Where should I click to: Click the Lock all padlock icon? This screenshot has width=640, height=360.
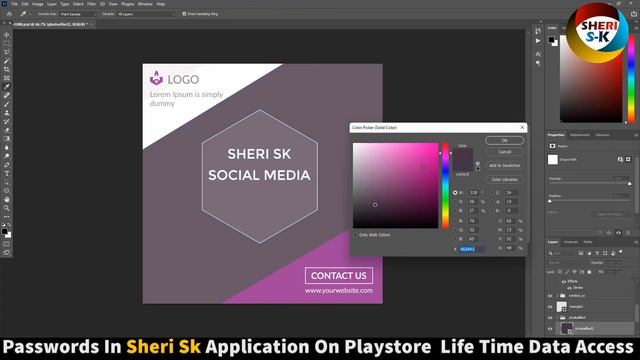point(589,271)
